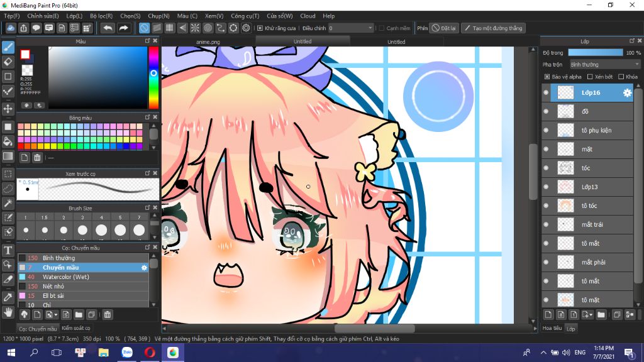Open the Công cụ(T) menu
644x362 pixels.
coord(245,16)
